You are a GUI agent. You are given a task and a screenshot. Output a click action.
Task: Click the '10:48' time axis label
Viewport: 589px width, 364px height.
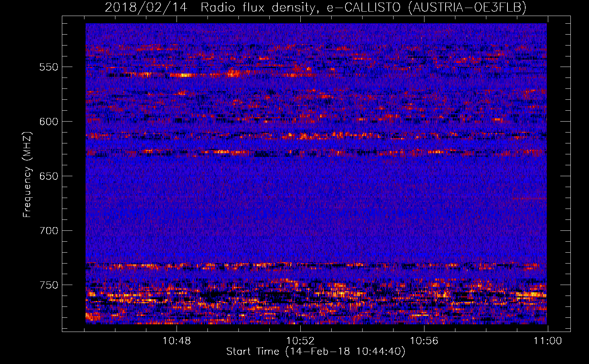(x=177, y=341)
